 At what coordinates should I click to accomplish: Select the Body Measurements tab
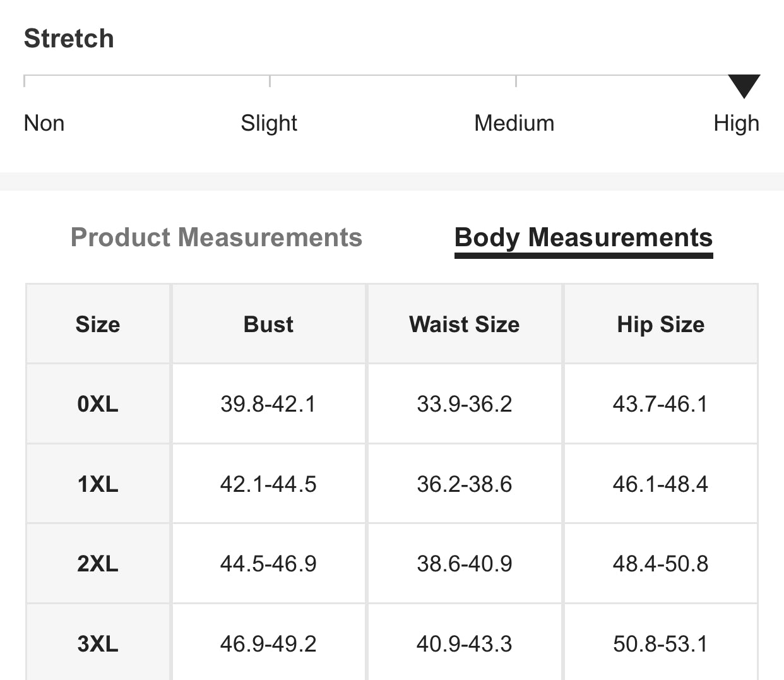click(583, 238)
